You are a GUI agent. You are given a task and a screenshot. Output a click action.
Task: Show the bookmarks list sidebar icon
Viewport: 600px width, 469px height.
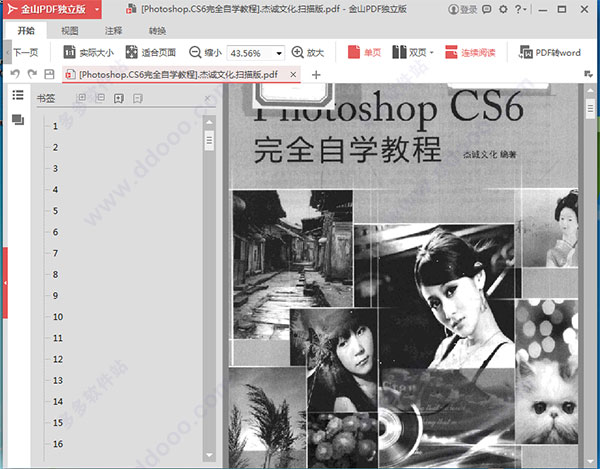[18, 95]
